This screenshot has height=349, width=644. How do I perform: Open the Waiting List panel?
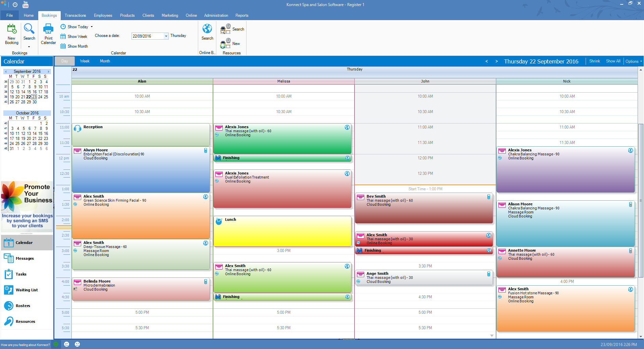coord(26,290)
